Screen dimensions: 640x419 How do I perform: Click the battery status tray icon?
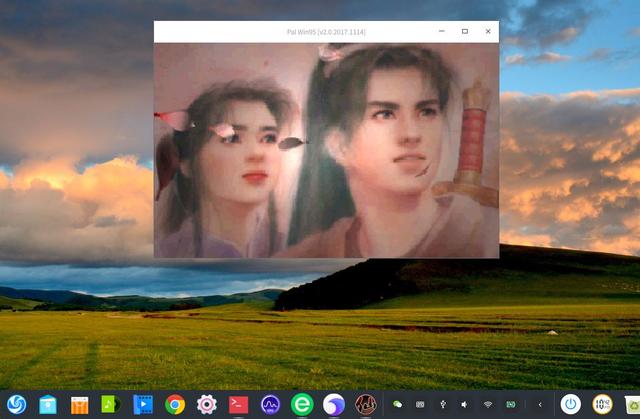(511, 404)
